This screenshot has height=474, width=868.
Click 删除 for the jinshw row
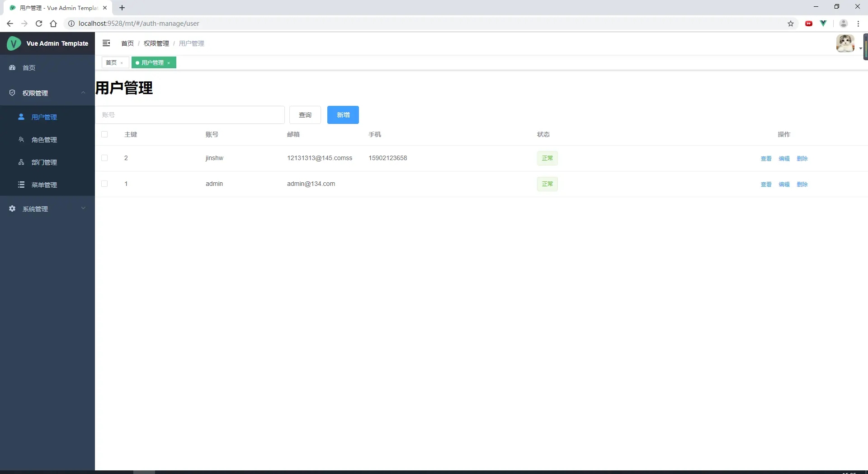802,158
